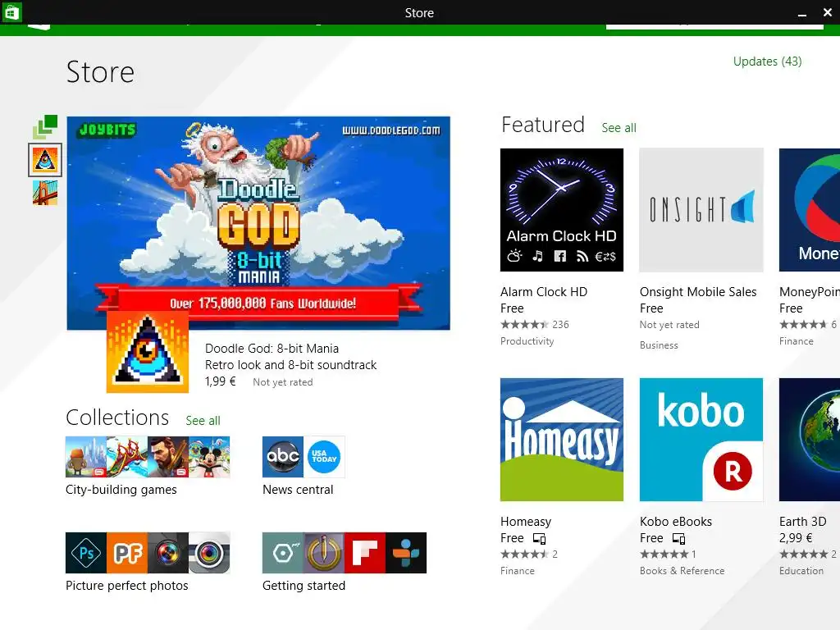Open the roller coaster game icon in City-building games

(x=127, y=457)
